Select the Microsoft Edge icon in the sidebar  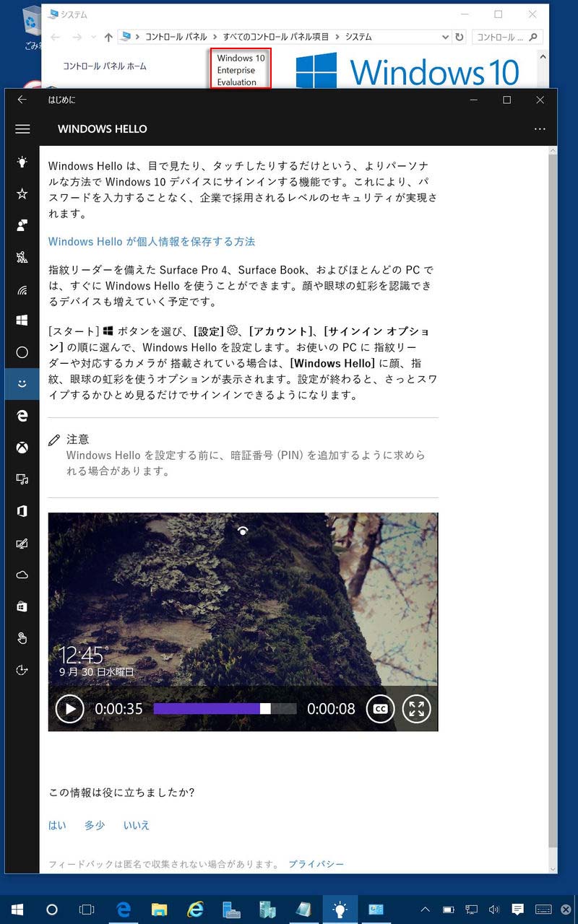(22, 416)
